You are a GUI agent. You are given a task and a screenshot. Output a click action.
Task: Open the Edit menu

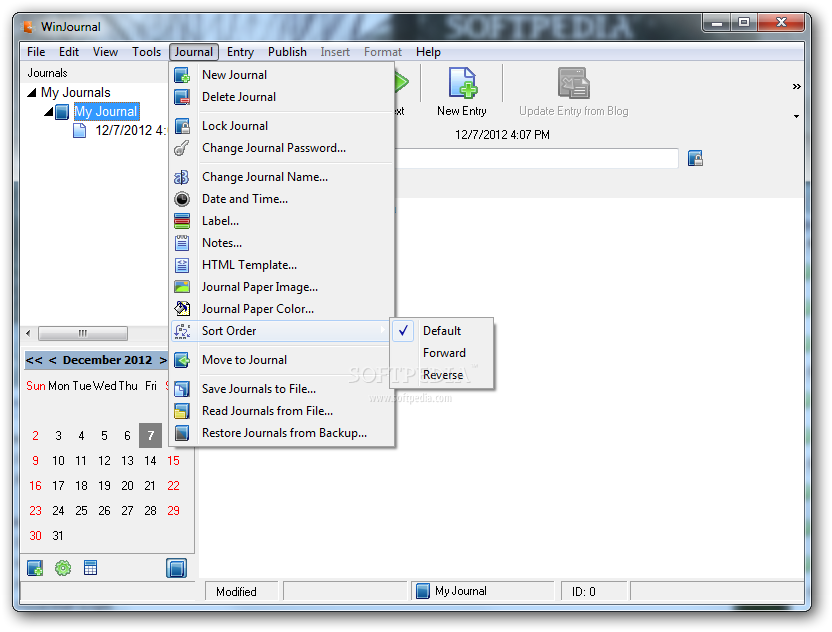coord(69,52)
